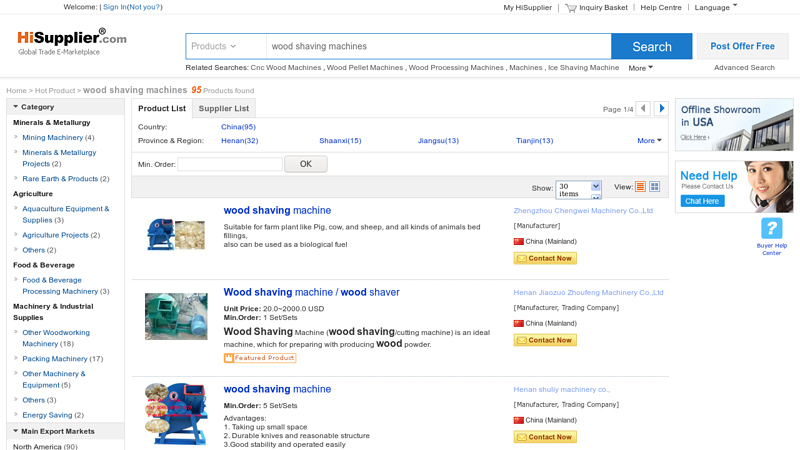Click the search text field

438,46
